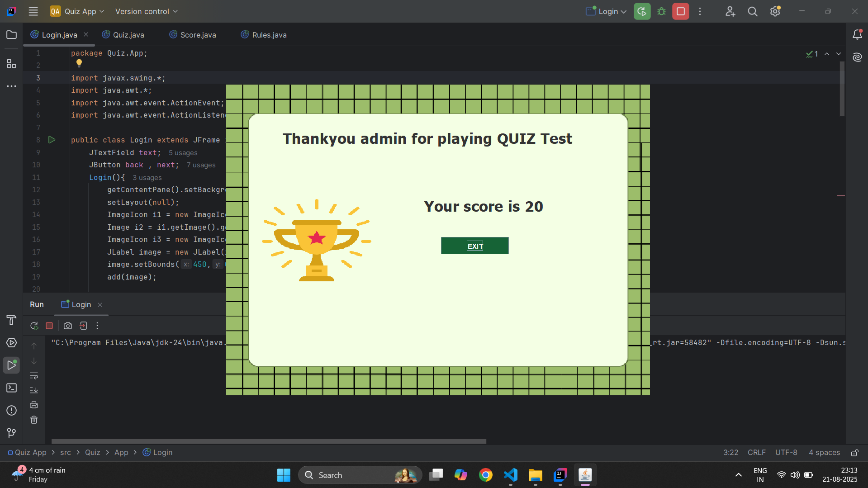Stop the running application in toolbar
This screenshot has width=868, height=488.
[680, 12]
